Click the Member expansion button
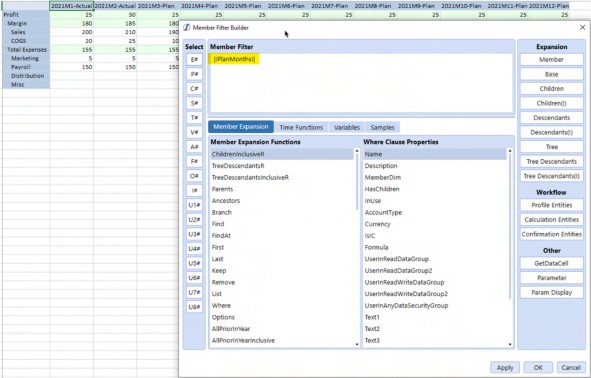Viewport: 591px width, 378px height. click(x=551, y=60)
